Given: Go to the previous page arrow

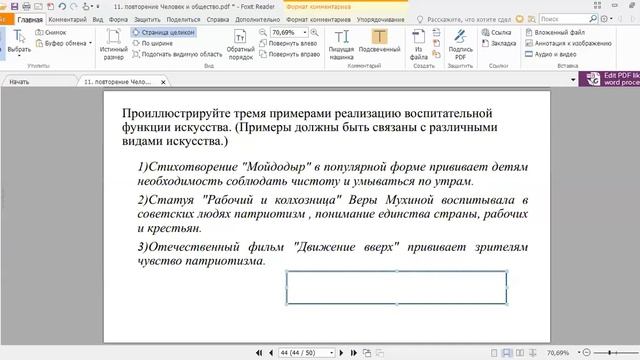Looking at the screenshot, I should pos(271,353).
